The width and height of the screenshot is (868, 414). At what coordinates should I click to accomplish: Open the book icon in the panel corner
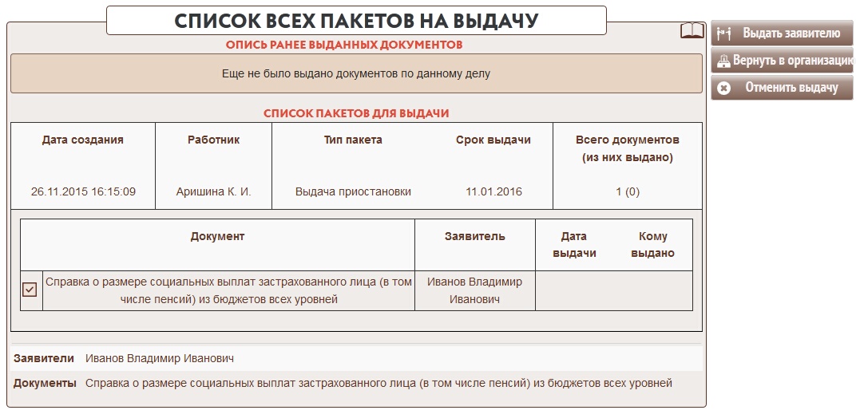click(692, 31)
